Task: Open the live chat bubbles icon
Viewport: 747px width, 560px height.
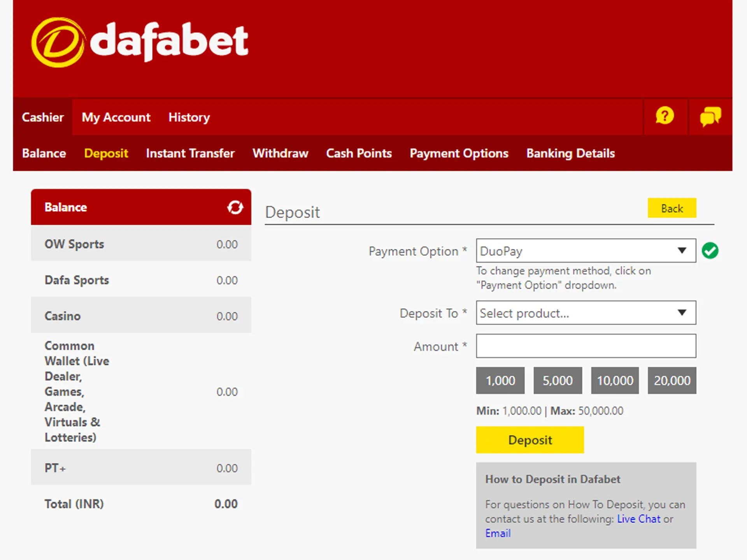Action: click(710, 117)
